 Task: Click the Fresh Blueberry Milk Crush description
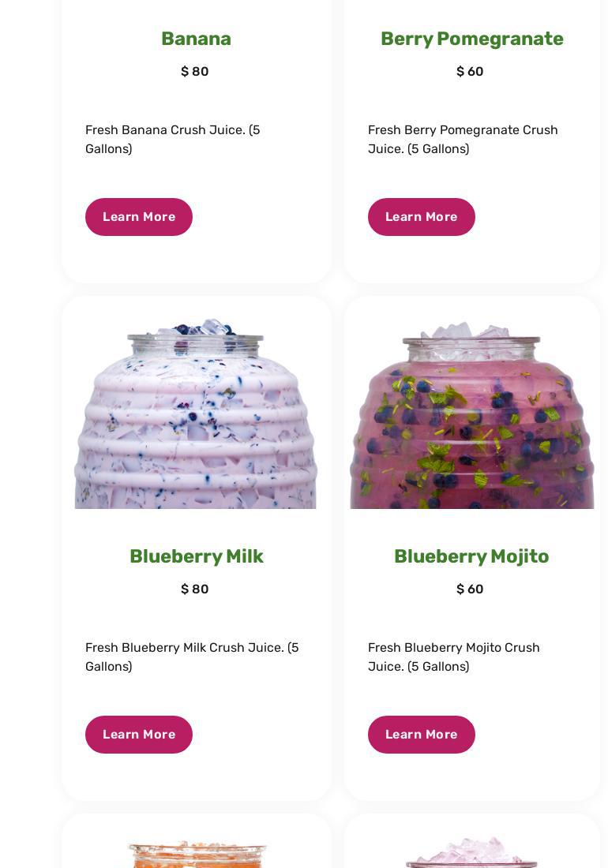pyautogui.click(x=192, y=657)
